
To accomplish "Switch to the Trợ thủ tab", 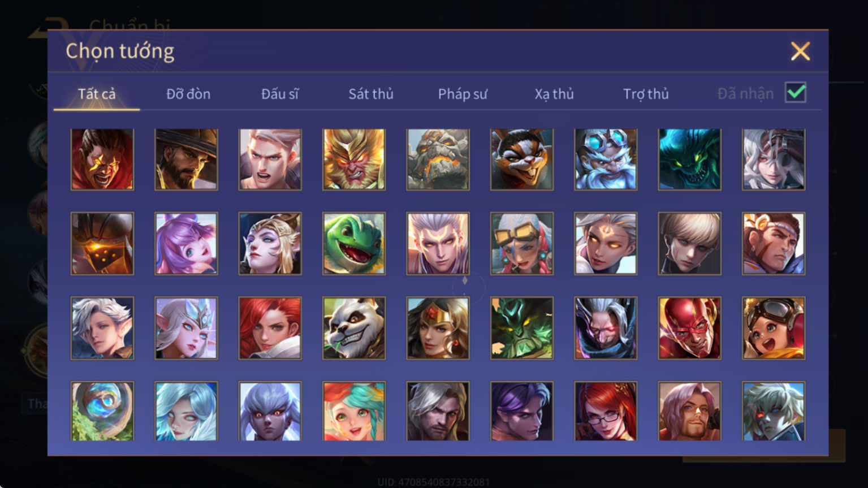I will point(646,94).
